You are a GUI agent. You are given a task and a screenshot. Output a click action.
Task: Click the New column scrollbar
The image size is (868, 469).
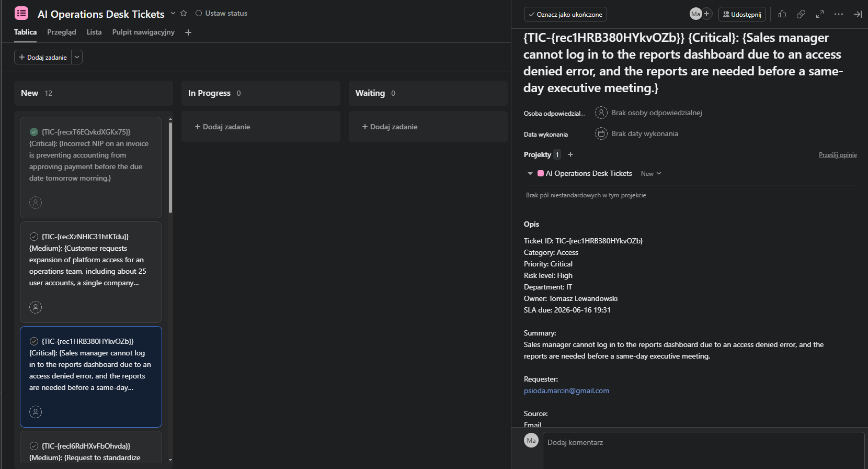pos(170,167)
